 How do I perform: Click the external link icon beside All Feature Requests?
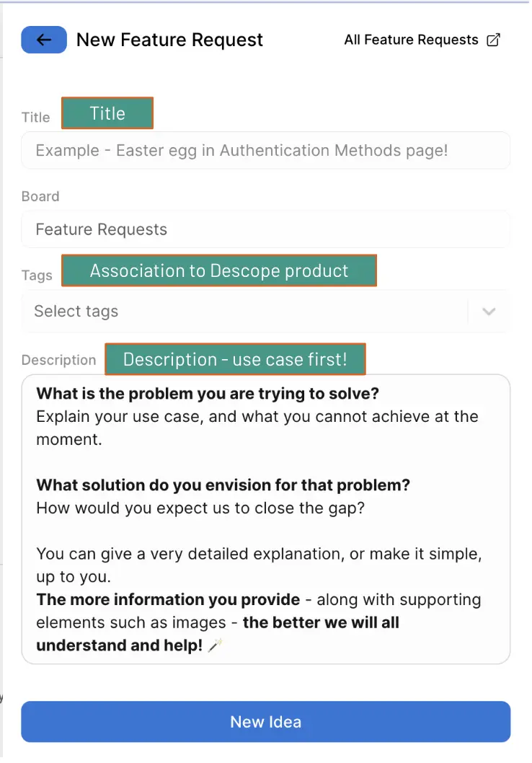pyautogui.click(x=494, y=40)
